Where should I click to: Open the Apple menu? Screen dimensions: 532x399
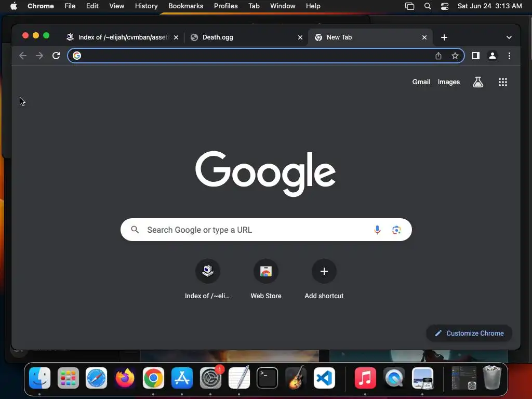pyautogui.click(x=14, y=6)
